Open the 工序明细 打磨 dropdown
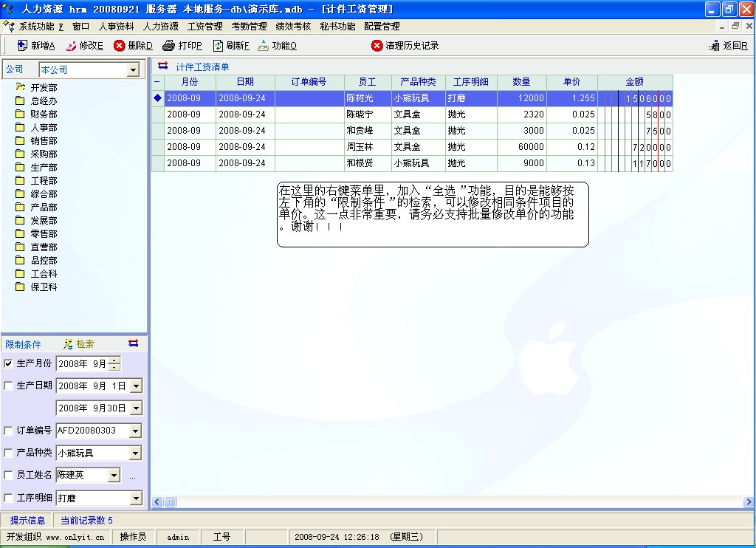The width and height of the screenshot is (756, 548). pos(135,499)
